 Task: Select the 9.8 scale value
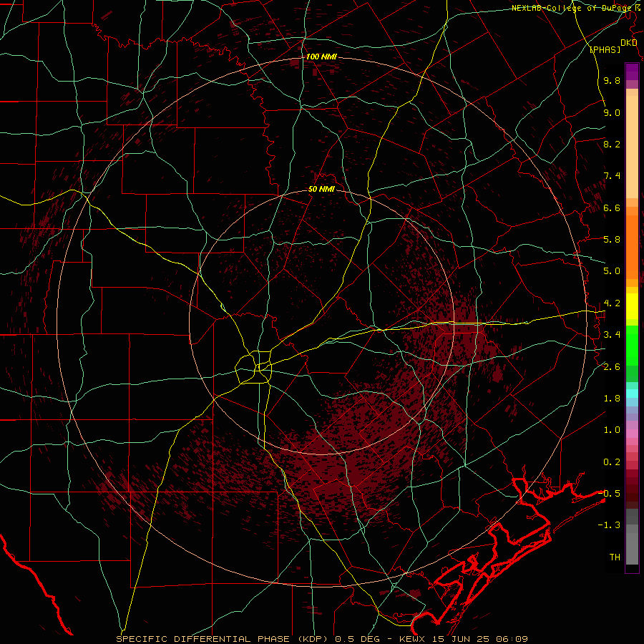612,80
